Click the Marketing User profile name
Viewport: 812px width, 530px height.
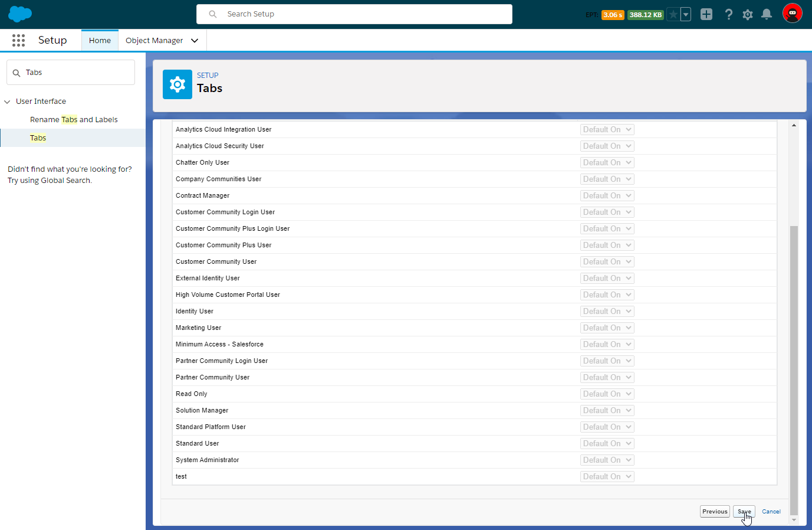click(199, 328)
